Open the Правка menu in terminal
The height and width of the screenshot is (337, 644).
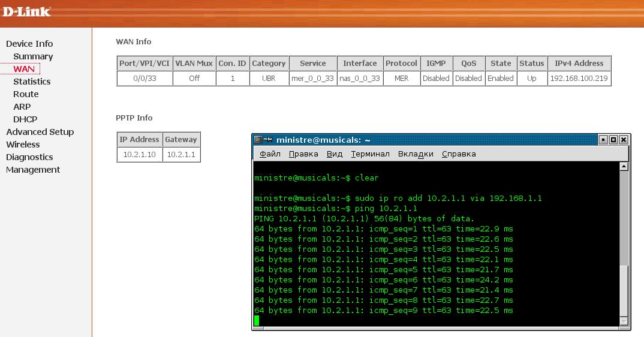click(303, 154)
